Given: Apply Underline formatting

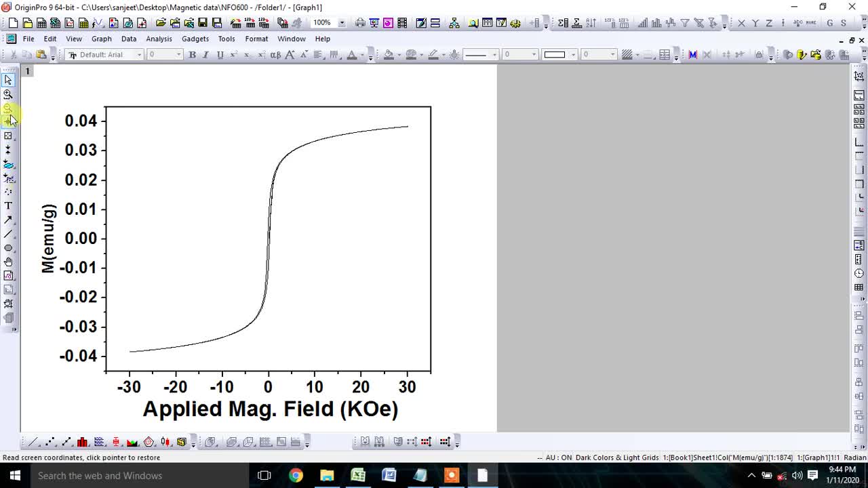Looking at the screenshot, I should click(x=220, y=55).
